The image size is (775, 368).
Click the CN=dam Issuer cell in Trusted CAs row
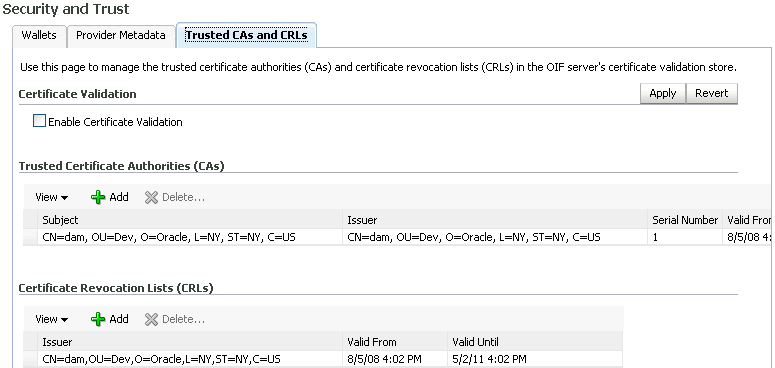(x=495, y=237)
